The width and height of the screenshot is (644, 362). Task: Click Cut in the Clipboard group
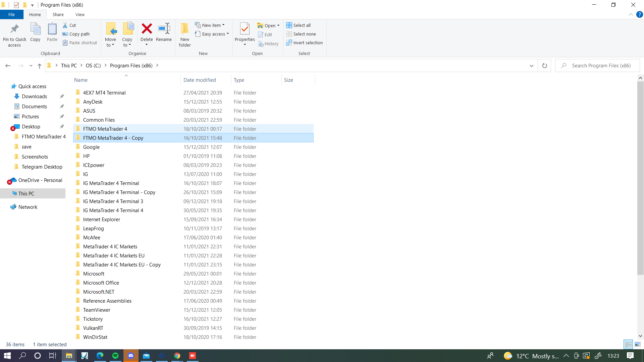click(69, 25)
